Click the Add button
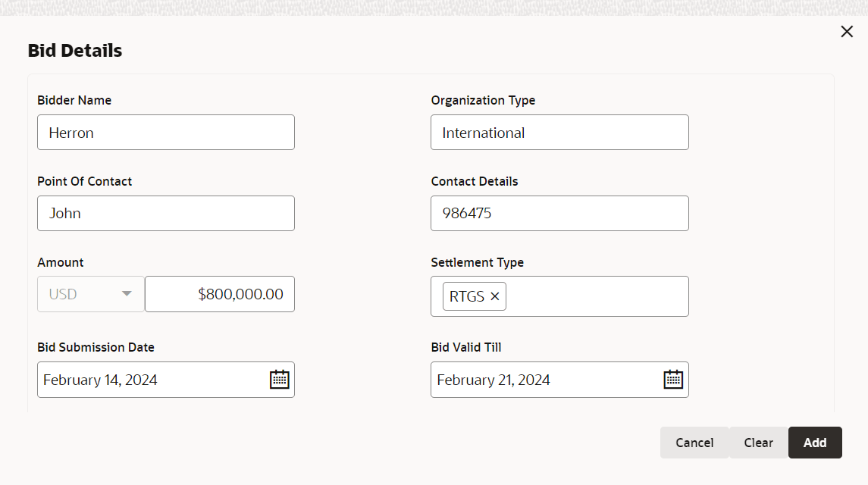 (815, 443)
